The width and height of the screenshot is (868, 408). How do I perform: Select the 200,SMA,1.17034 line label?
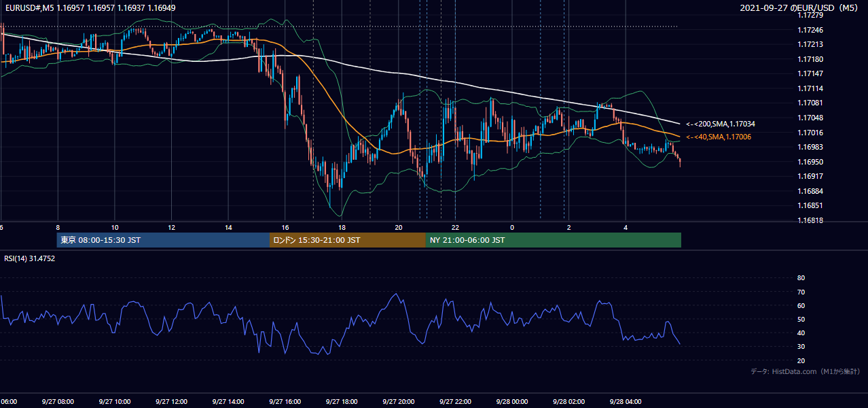[721, 124]
